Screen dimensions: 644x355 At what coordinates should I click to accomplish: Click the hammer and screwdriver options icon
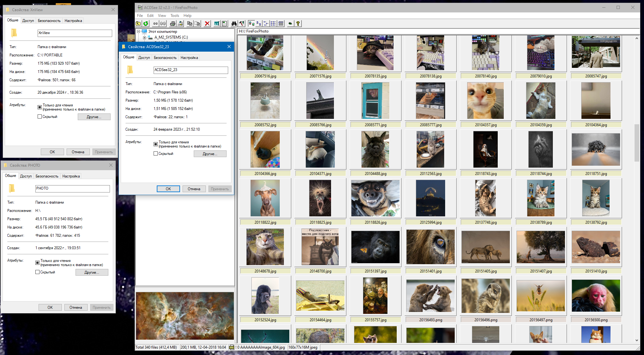[x=242, y=24]
